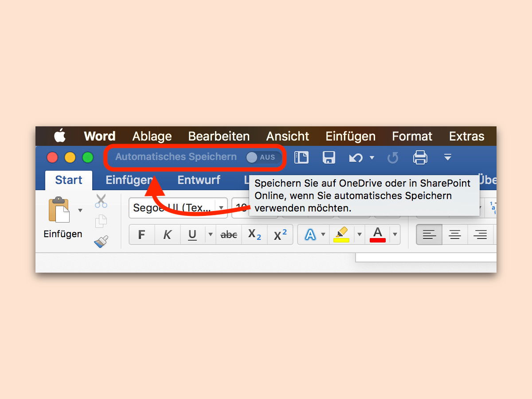Screen dimensions: 532x399
Task: Click the Einfügen paste clipboard icon
Action: pyautogui.click(x=59, y=210)
